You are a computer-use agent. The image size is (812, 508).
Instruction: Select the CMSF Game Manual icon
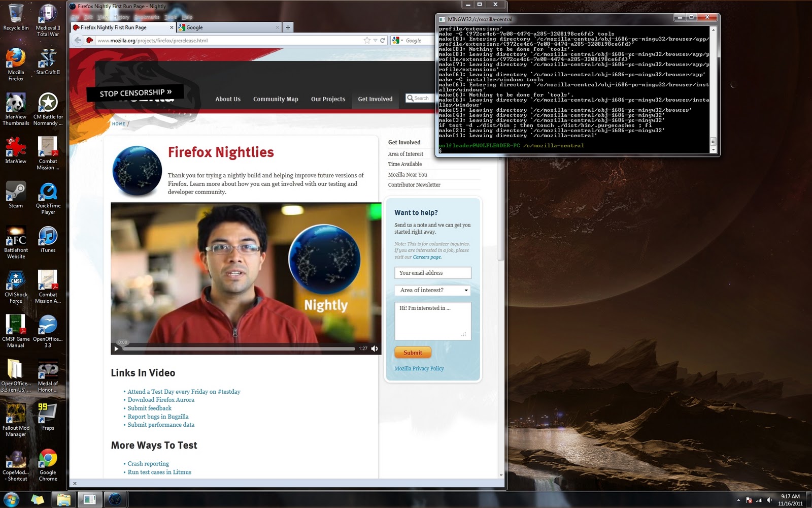(16, 331)
